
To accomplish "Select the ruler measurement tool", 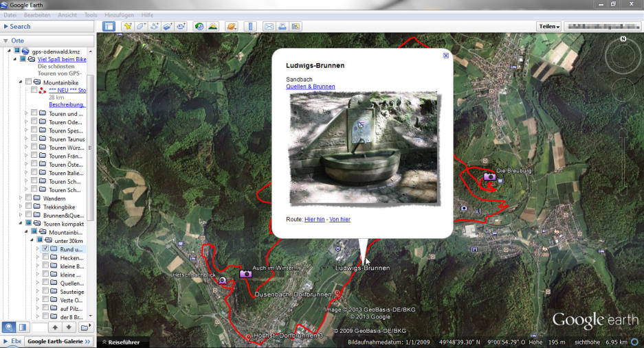I will pyautogui.click(x=250, y=26).
